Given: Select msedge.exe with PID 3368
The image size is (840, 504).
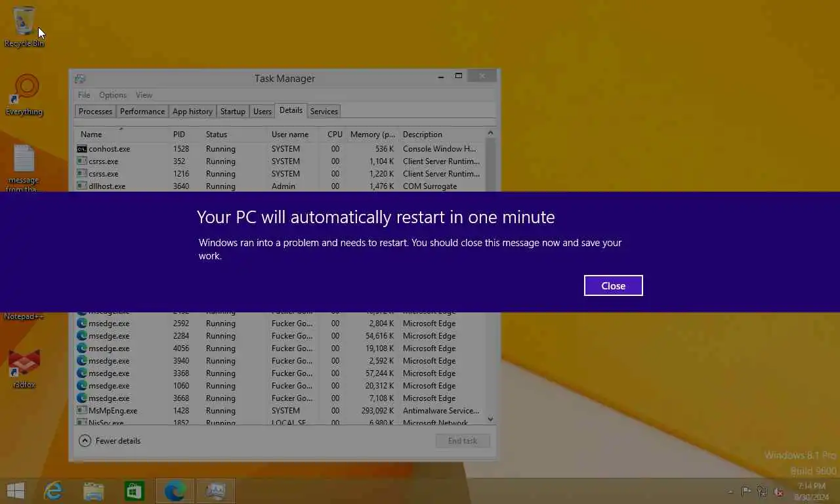Looking at the screenshot, I should pyautogui.click(x=280, y=373).
